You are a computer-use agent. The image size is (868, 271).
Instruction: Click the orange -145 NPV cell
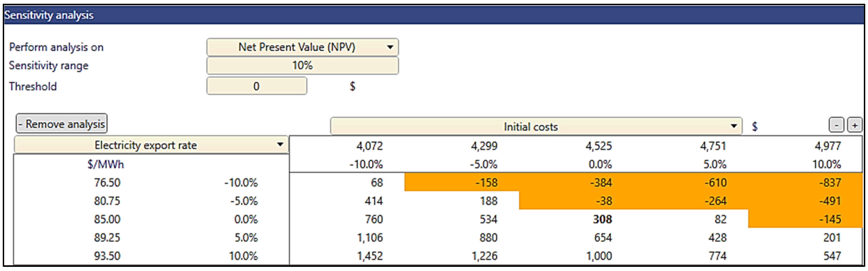[830, 219]
